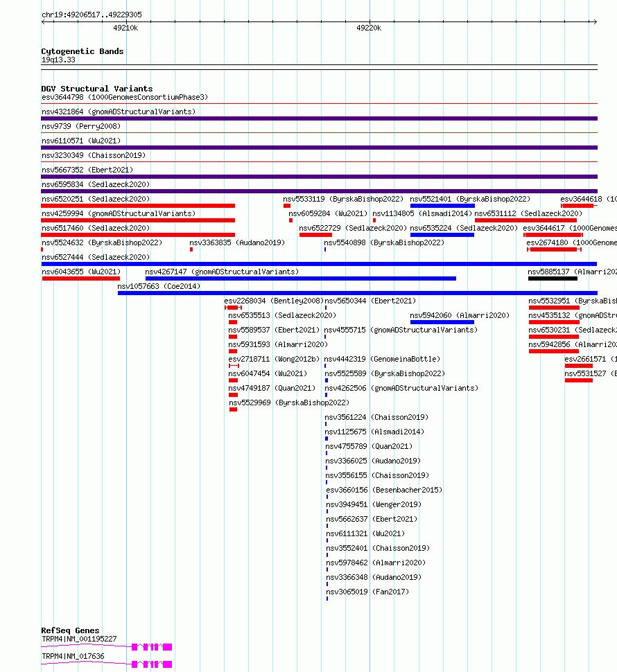Image resolution: width=617 pixels, height=672 pixels.
Task: Click the black bar of nsv5885137
Action: pos(553,278)
